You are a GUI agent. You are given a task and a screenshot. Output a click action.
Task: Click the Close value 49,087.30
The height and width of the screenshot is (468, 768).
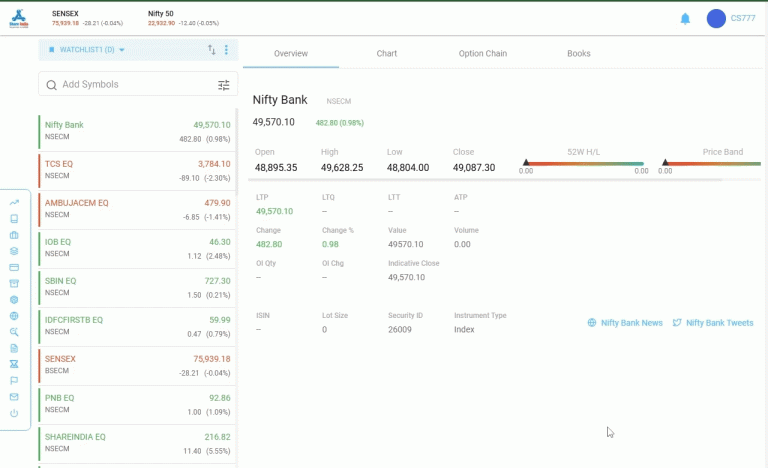click(474, 168)
